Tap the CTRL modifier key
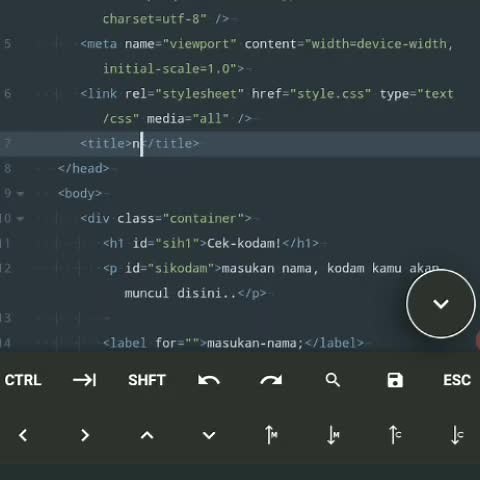Viewport: 480px width, 480px height. [x=23, y=380]
